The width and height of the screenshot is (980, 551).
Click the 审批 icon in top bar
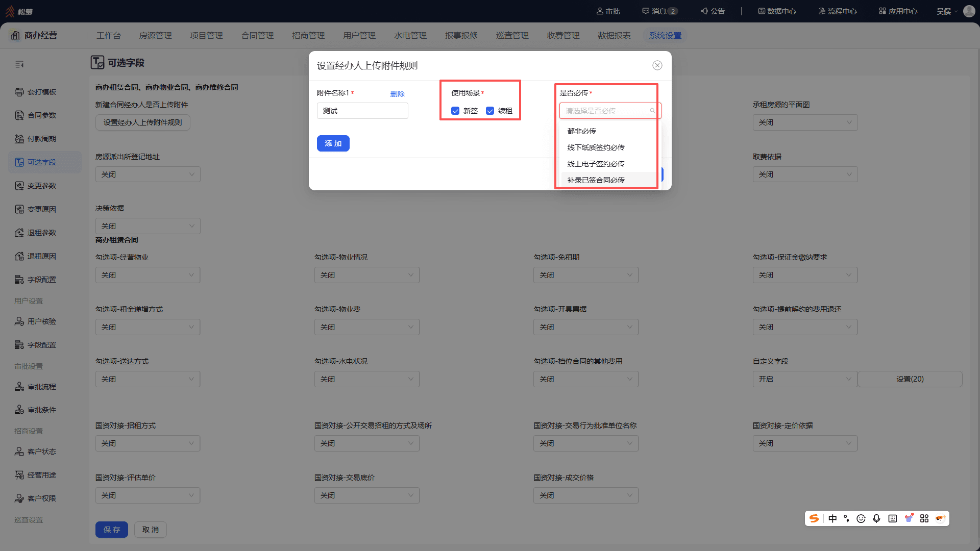[600, 11]
